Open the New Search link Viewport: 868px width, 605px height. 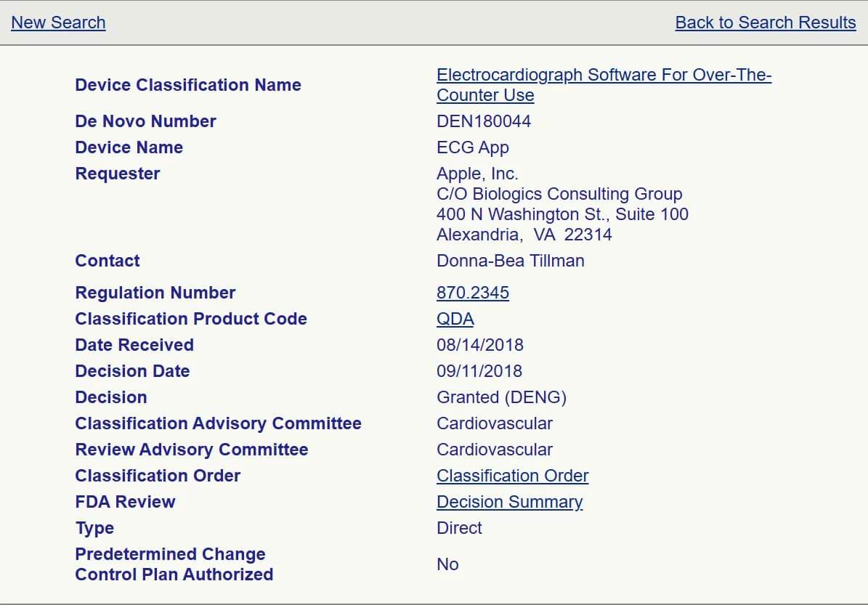tap(58, 23)
